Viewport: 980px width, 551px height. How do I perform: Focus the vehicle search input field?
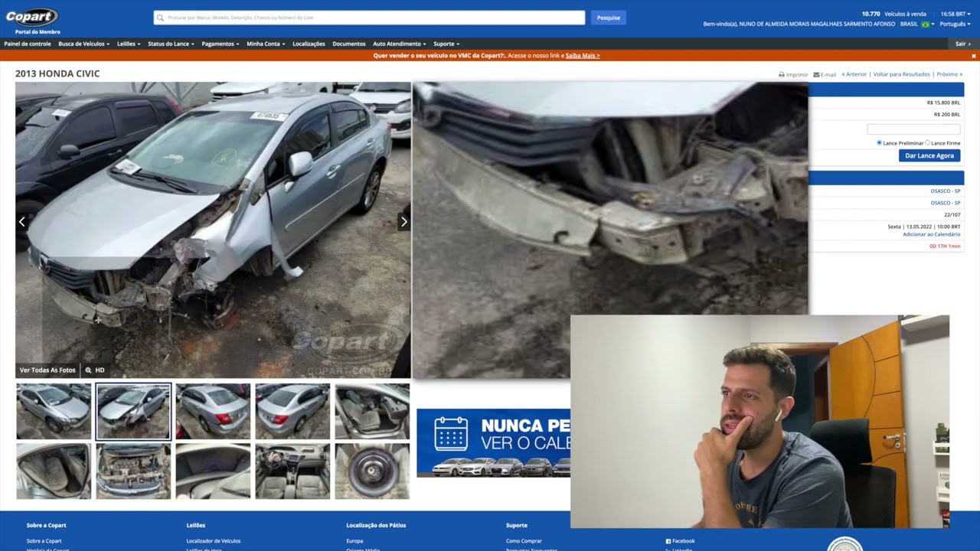tap(369, 18)
